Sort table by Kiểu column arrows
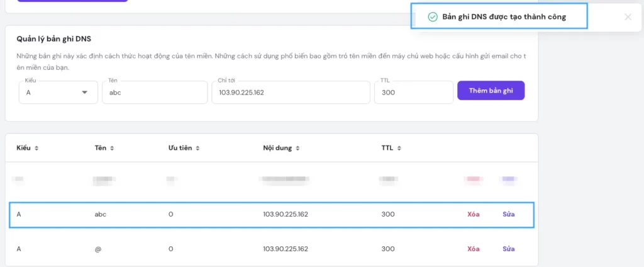The height and width of the screenshot is (267, 644). pos(36,149)
